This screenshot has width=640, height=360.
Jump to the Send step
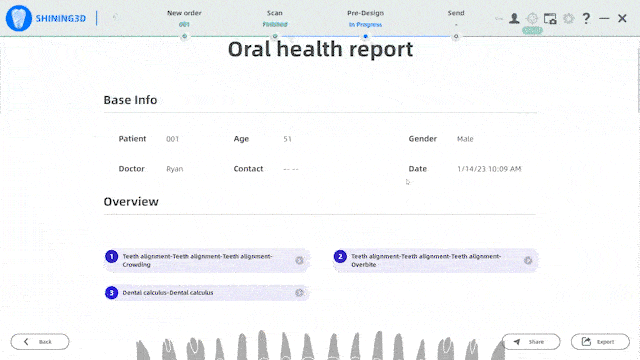tap(456, 18)
